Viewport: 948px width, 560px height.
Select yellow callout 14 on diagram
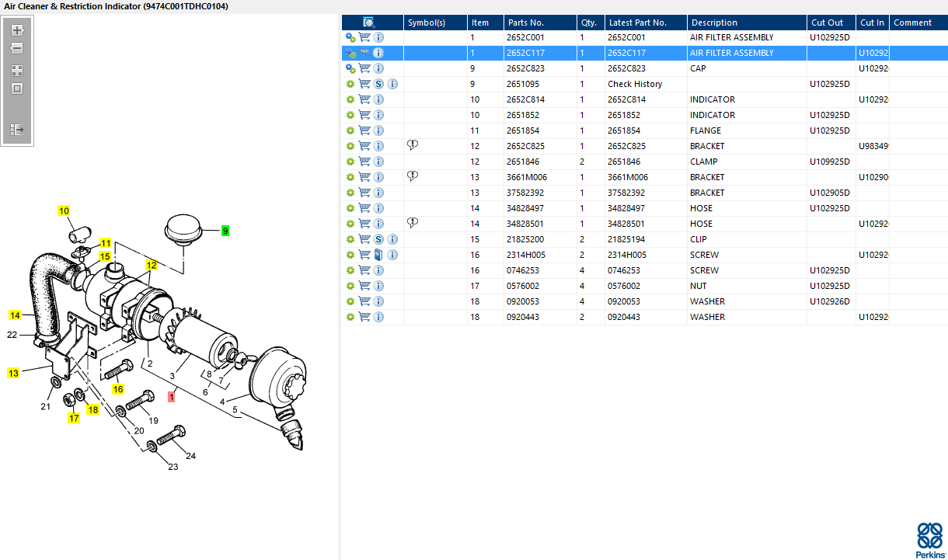[15, 315]
